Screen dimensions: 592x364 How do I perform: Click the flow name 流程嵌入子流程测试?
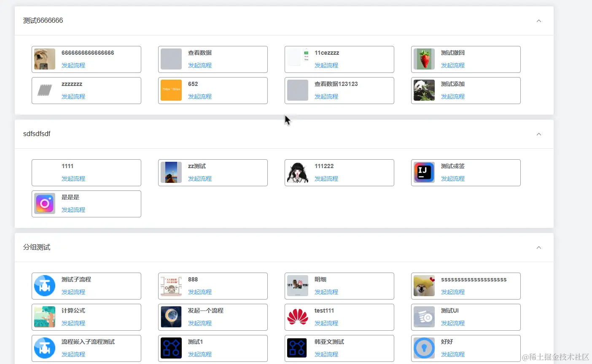88,342
